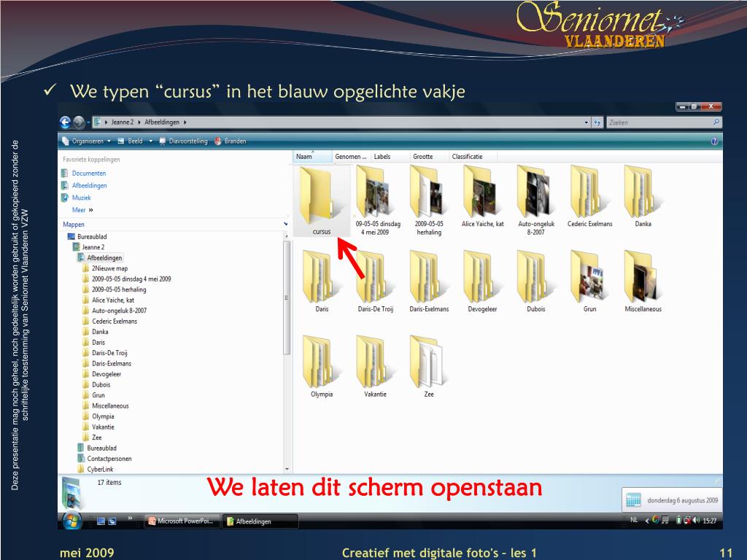This screenshot has width=747, height=560.
Task: Open the Organiseren menu
Action: click(x=86, y=141)
